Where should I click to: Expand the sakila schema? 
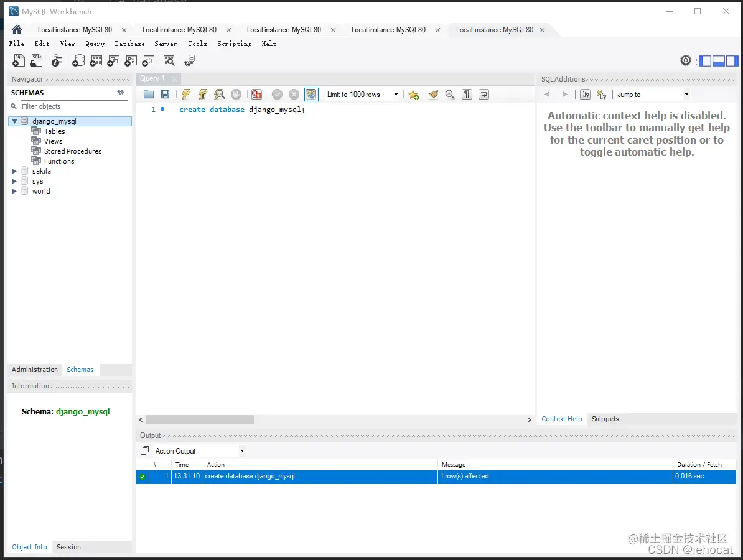(x=14, y=171)
